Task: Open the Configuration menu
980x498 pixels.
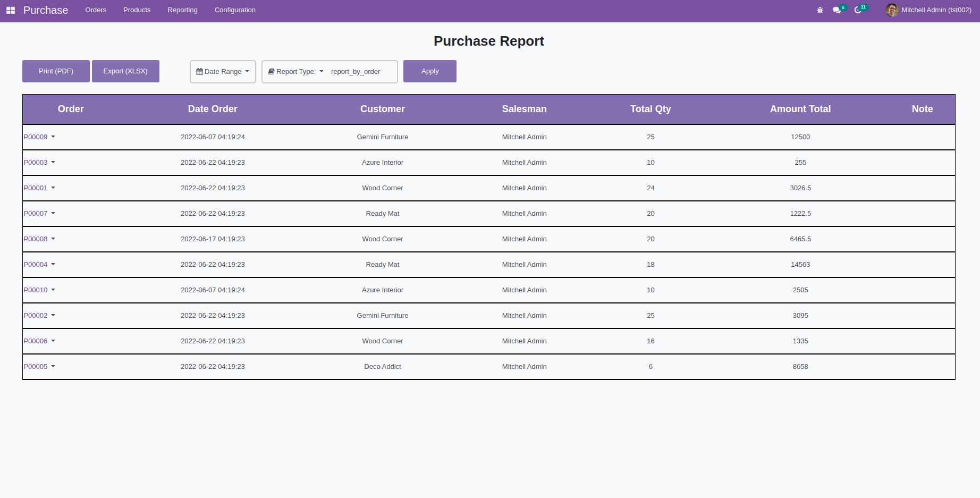Action: [235, 10]
